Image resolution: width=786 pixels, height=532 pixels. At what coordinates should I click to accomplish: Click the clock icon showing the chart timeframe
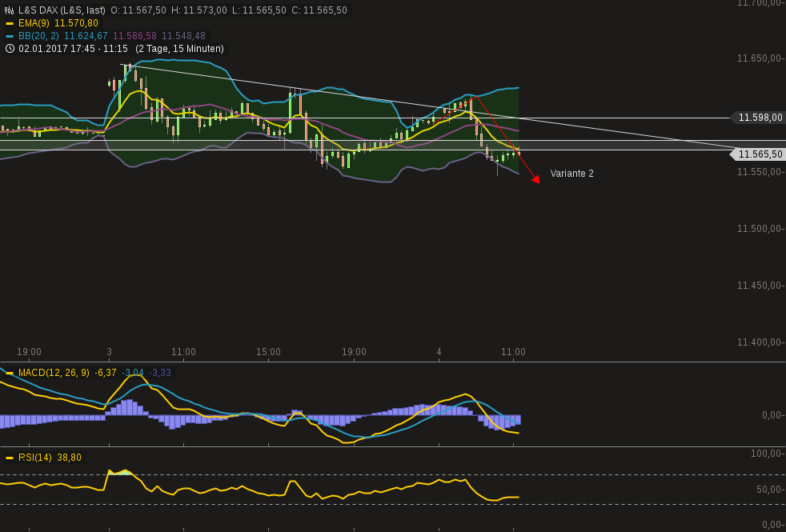(x=10, y=49)
